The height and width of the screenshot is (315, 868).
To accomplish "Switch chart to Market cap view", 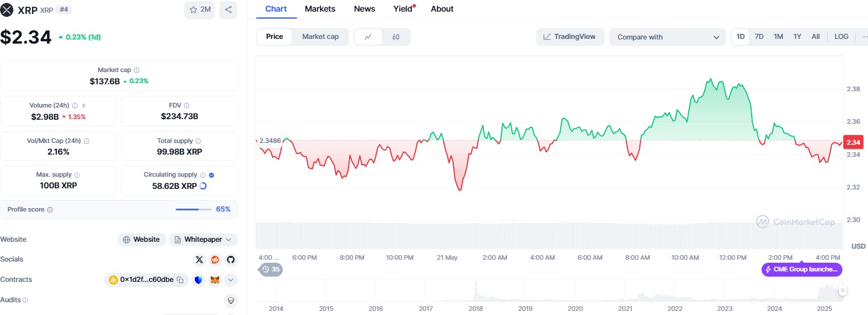I will (320, 37).
